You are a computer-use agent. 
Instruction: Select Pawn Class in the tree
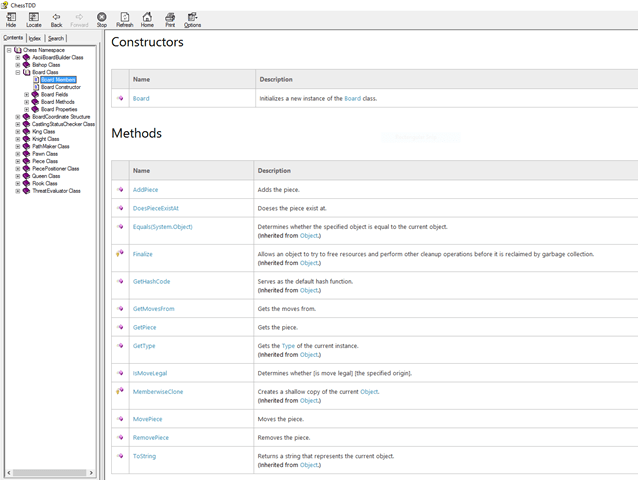(45, 154)
